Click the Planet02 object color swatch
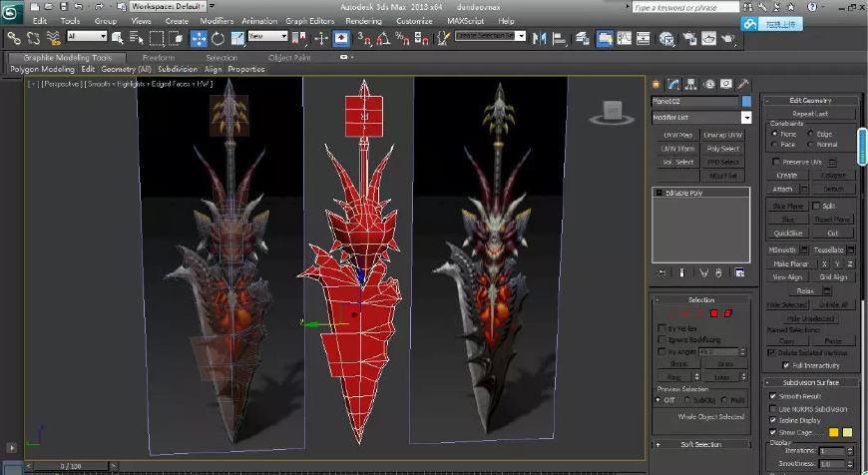The image size is (868, 475). click(746, 102)
